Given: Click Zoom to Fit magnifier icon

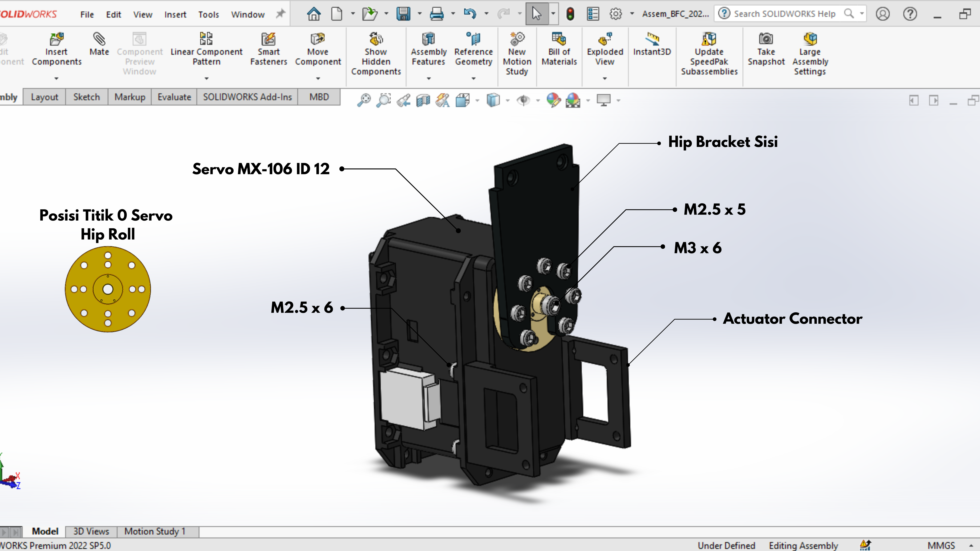Looking at the screenshot, I should point(364,100).
